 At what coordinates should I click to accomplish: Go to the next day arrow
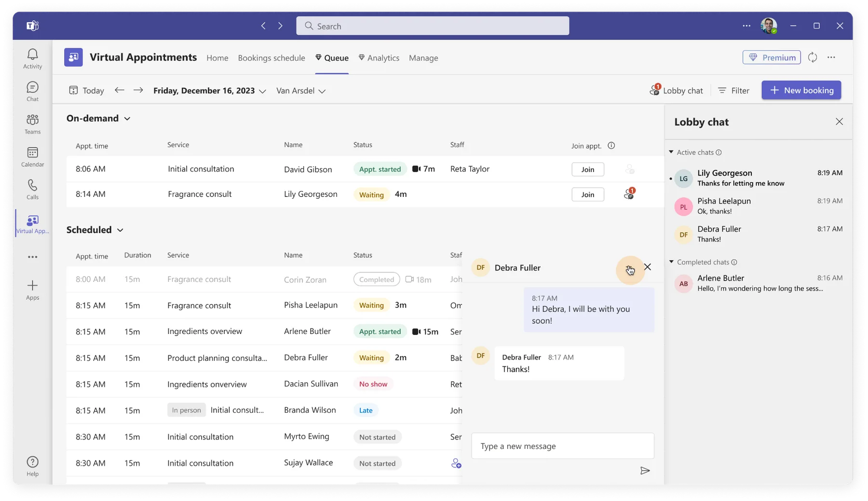tap(138, 90)
